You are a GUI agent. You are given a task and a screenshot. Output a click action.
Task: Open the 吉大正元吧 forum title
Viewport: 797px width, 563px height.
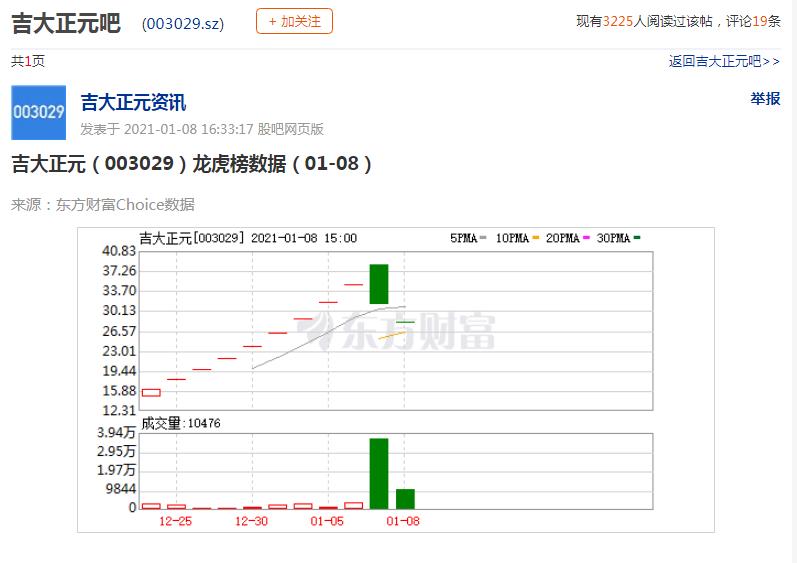pos(66,23)
